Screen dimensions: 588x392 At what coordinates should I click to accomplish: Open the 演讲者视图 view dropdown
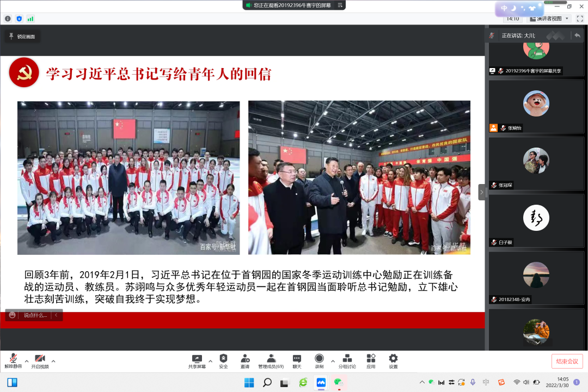pos(550,19)
